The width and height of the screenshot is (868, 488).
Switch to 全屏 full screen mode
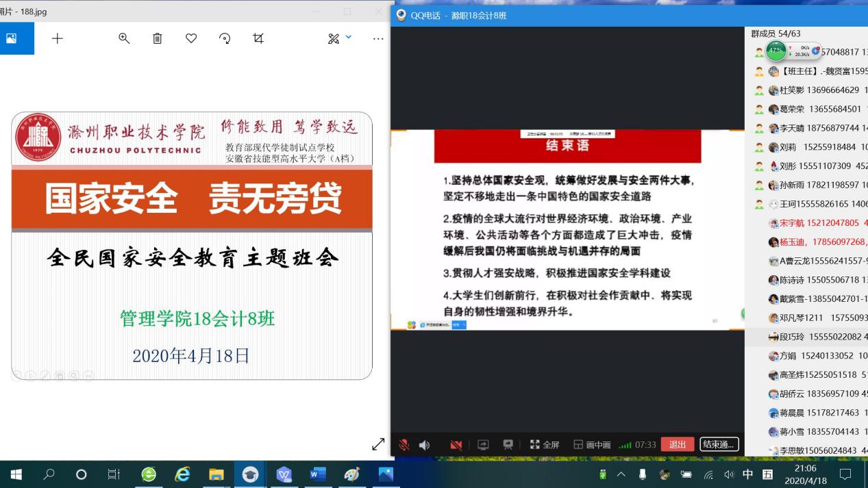click(x=545, y=445)
